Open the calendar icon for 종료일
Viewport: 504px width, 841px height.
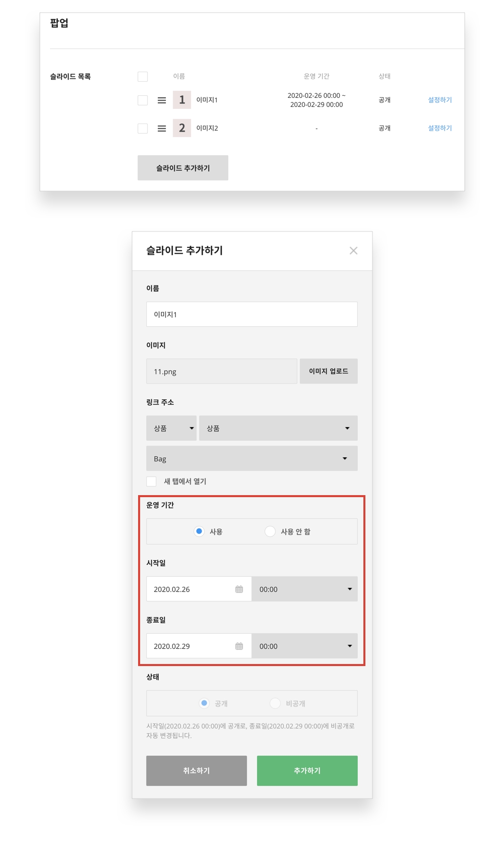(x=239, y=646)
